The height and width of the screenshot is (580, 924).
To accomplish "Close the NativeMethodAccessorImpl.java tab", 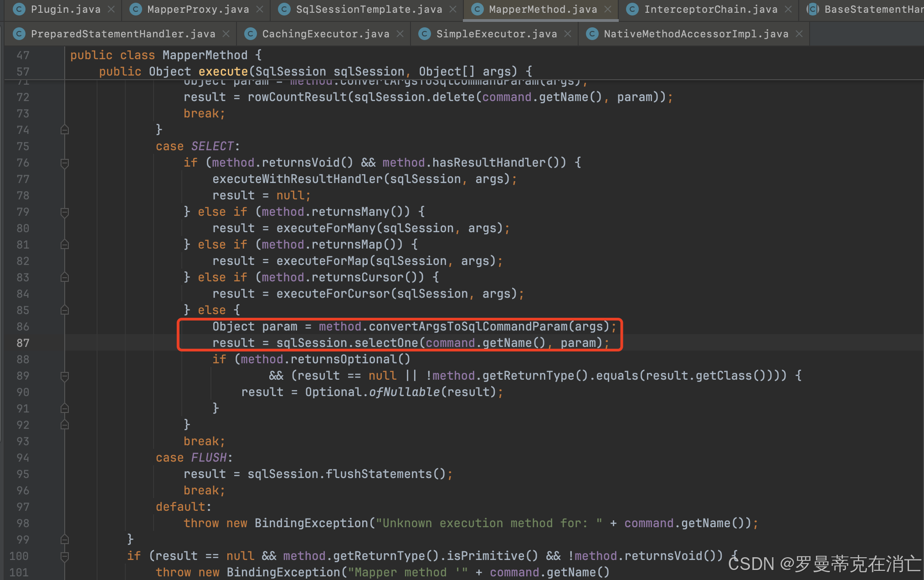I will [799, 34].
